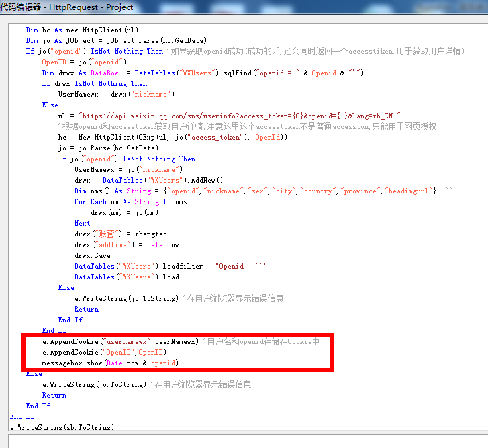Click the UserNamewx = jo("nickname") line
Screen dimensions: 488x448
(x=128, y=169)
